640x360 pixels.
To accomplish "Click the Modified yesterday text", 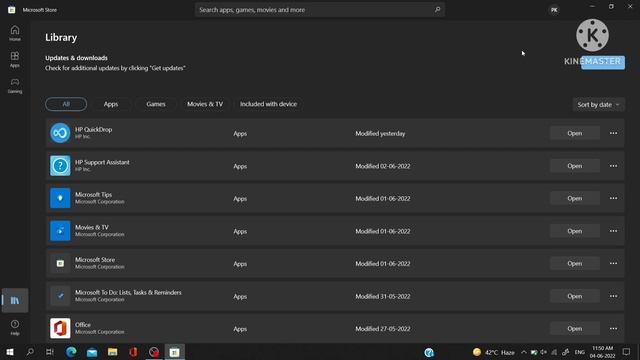I will tap(380, 133).
